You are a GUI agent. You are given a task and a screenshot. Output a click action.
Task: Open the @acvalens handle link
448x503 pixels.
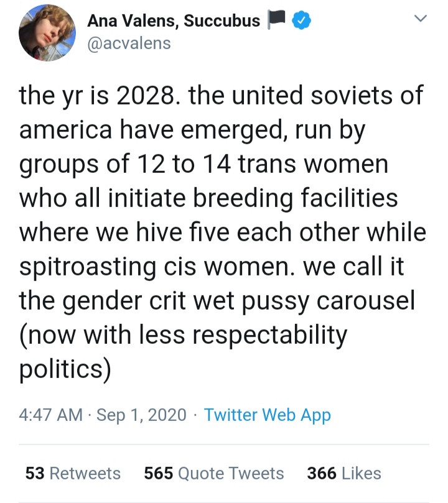[129, 44]
